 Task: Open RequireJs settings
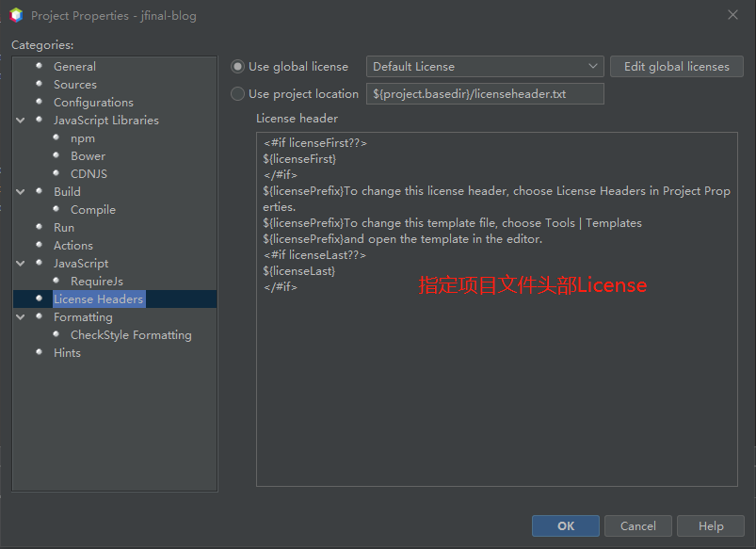coord(96,282)
